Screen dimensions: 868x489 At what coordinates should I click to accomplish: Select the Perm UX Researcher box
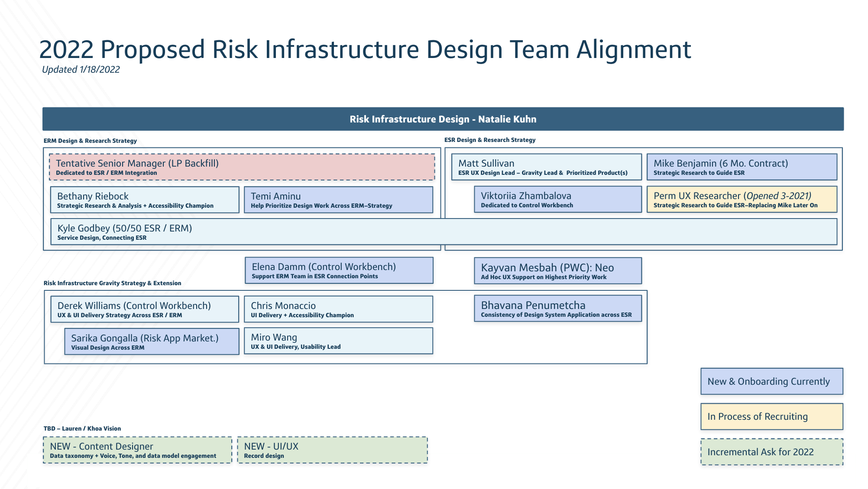[742, 199]
